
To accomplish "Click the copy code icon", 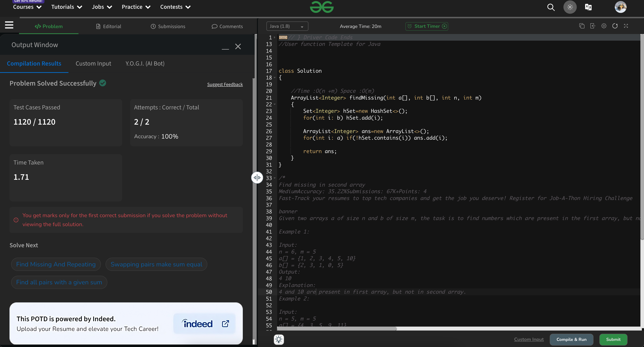I will tap(582, 26).
